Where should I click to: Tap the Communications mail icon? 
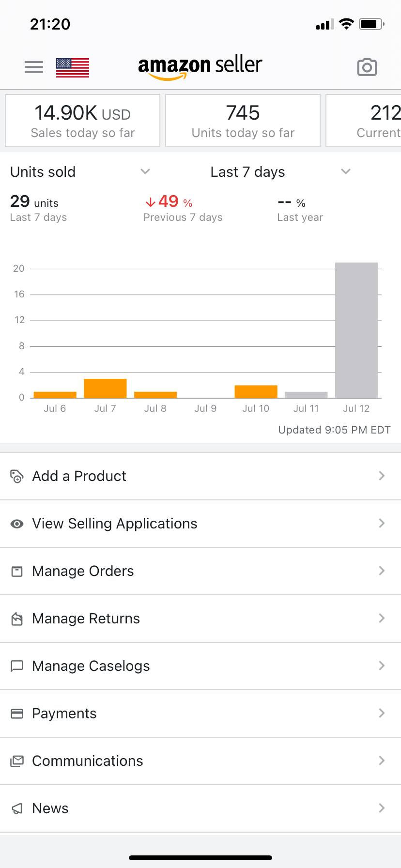[17, 761]
